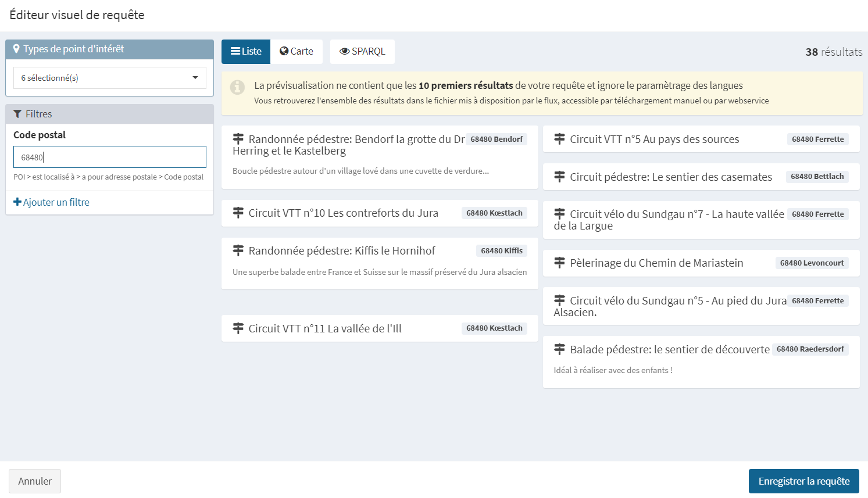Click signpost icon of Kiffis le Hornihof
The height and width of the screenshot is (498, 868).
(x=238, y=251)
